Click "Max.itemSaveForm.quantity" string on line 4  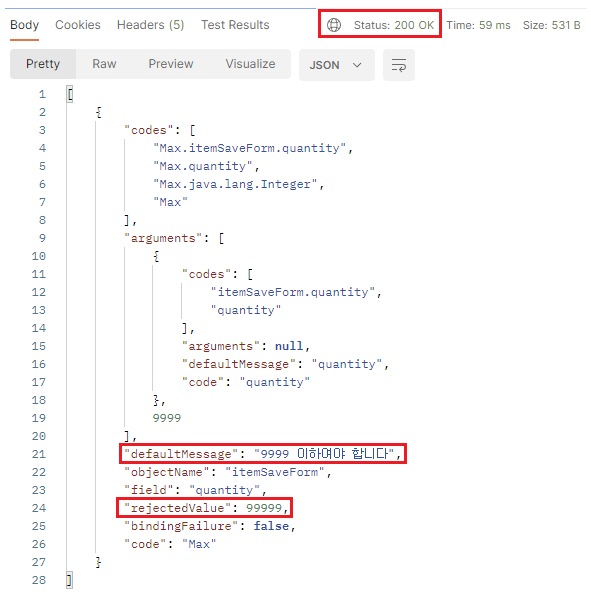(x=249, y=148)
